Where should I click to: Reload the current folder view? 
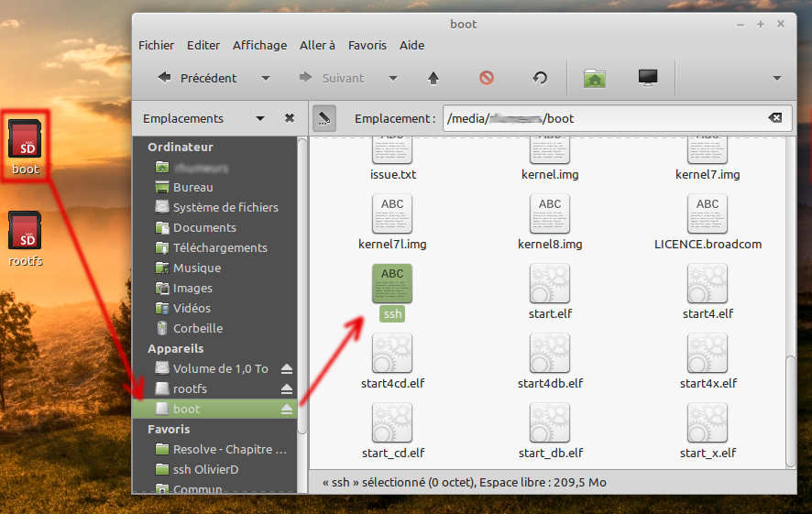[540, 78]
